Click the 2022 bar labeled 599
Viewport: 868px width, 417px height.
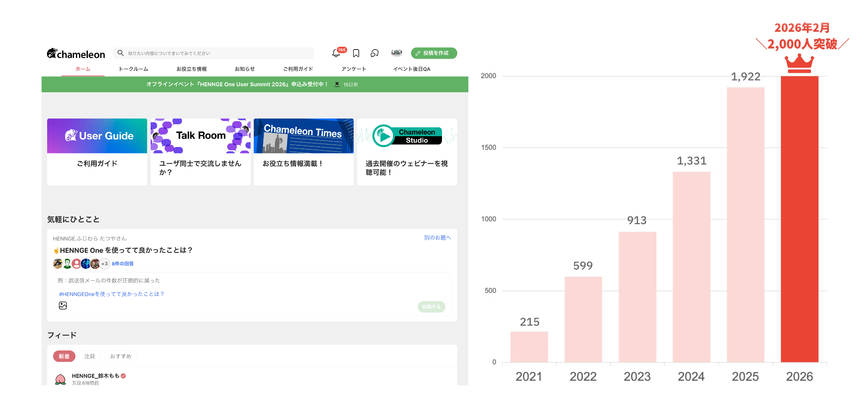point(583,320)
